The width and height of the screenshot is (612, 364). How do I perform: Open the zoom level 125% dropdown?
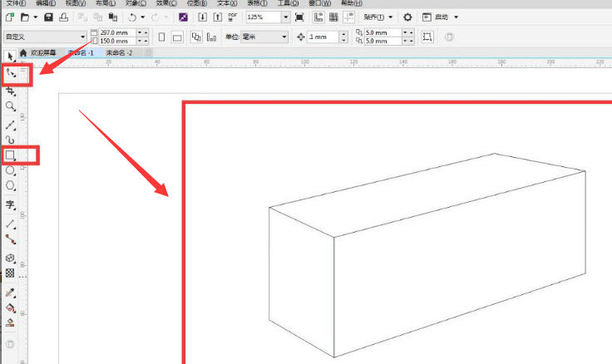(x=286, y=17)
